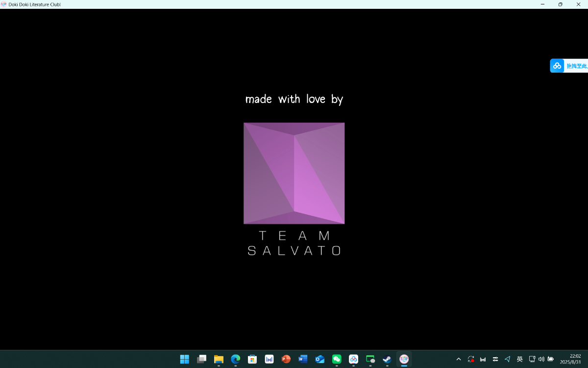Open PowerPoint from the taskbar

point(286,359)
